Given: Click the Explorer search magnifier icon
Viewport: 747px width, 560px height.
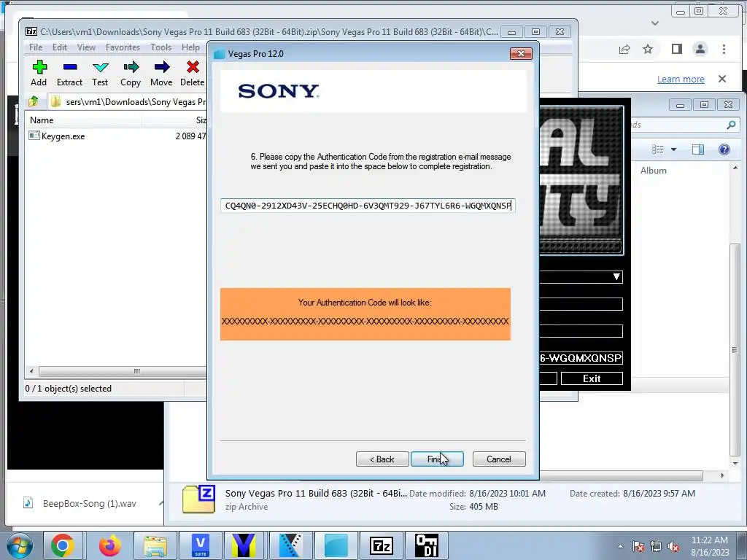Looking at the screenshot, I should 731,125.
